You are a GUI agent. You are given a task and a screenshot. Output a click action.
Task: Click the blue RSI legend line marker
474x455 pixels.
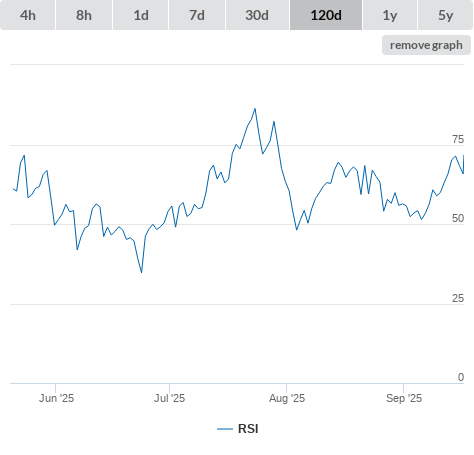point(225,429)
